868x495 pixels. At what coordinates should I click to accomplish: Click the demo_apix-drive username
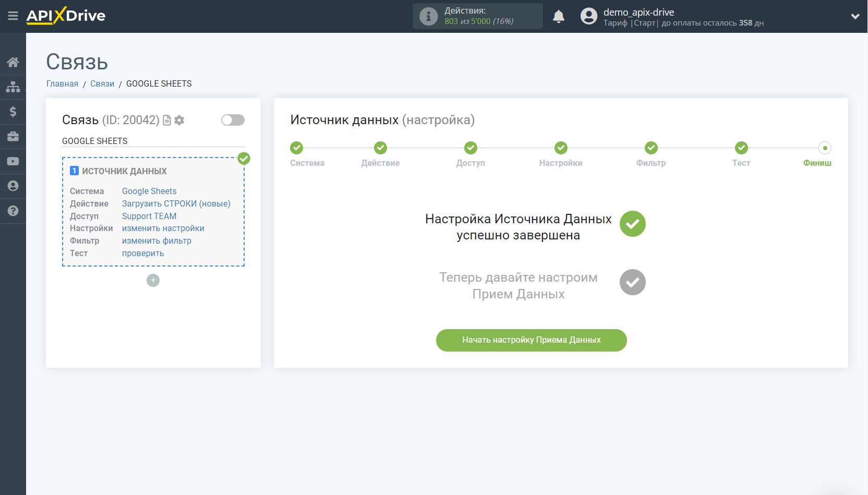pyautogui.click(x=638, y=12)
